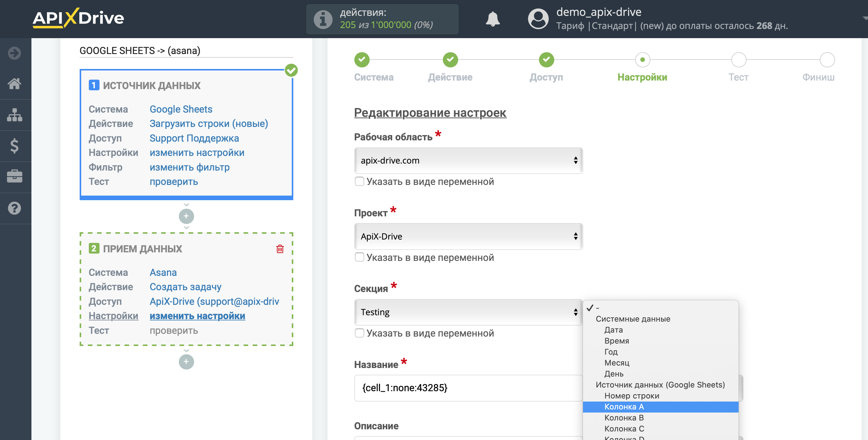Screen dimensions: 868x440
Task: Select Дата system variable
Action: [x=660, y=330]
